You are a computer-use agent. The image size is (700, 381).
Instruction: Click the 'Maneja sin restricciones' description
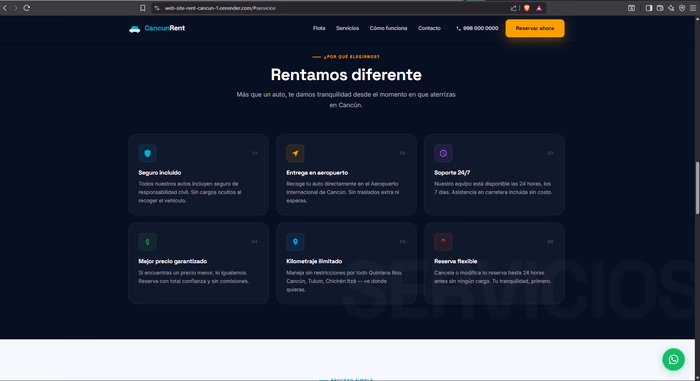tap(345, 281)
